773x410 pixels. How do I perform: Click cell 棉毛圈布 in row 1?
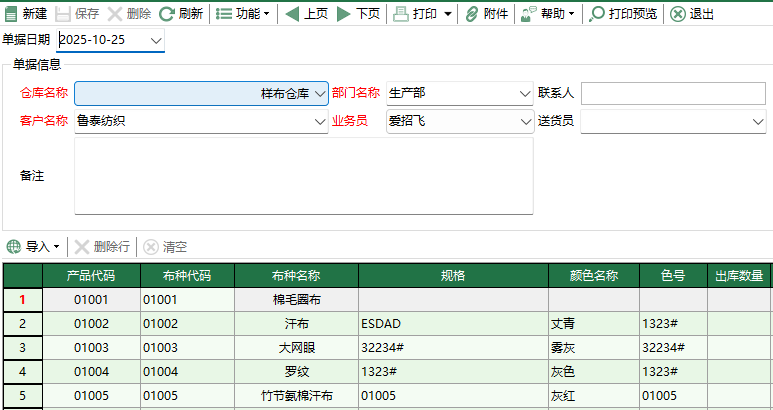pyautogui.click(x=296, y=300)
